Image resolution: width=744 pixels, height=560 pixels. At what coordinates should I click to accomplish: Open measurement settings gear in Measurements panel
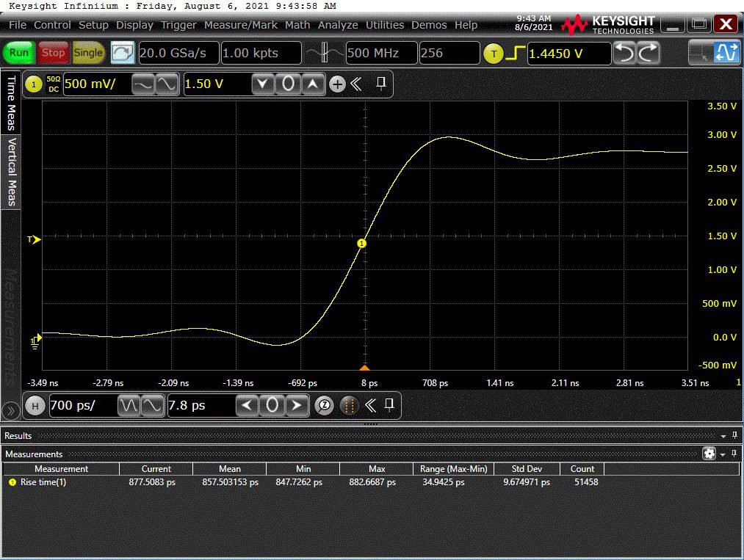tap(709, 454)
